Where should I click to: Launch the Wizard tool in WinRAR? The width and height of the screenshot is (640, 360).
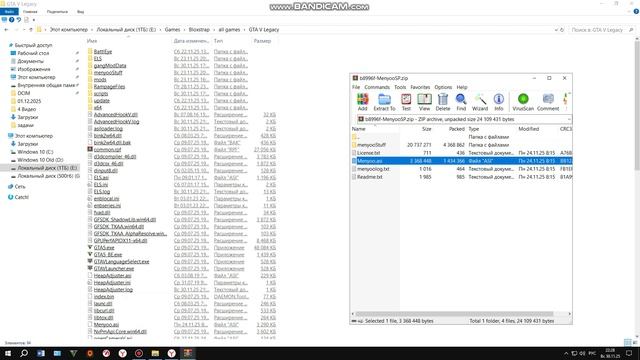(x=480, y=102)
